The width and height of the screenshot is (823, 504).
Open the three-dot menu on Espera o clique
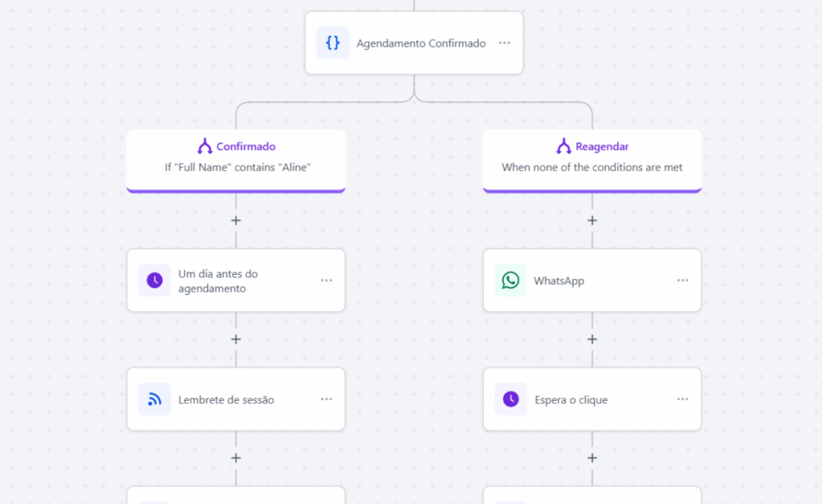[682, 400]
